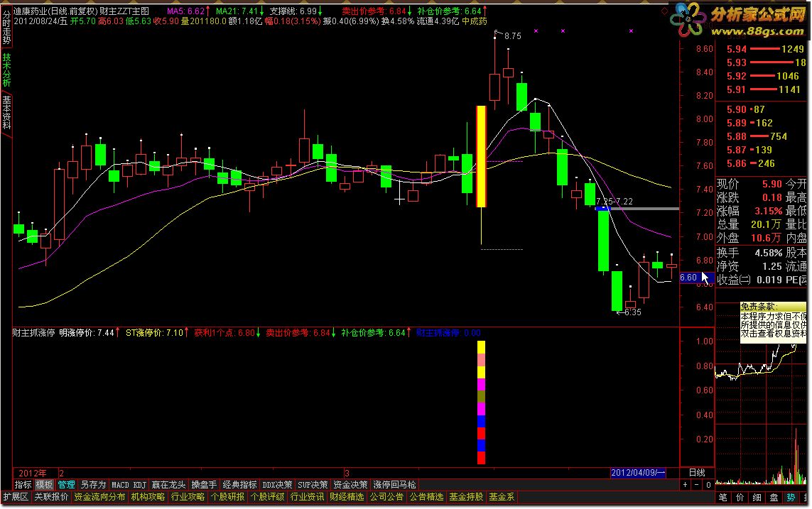
Task: Click the intraday trend mini chart
Action: click(x=762, y=365)
